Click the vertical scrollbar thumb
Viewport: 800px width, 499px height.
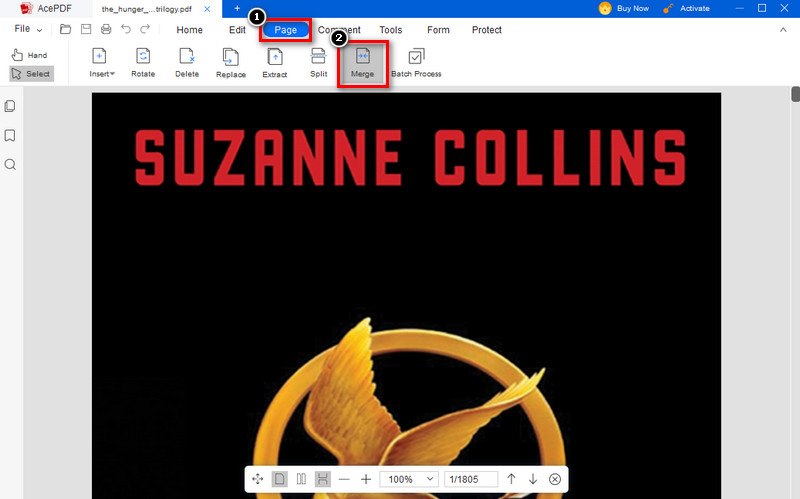click(x=795, y=94)
